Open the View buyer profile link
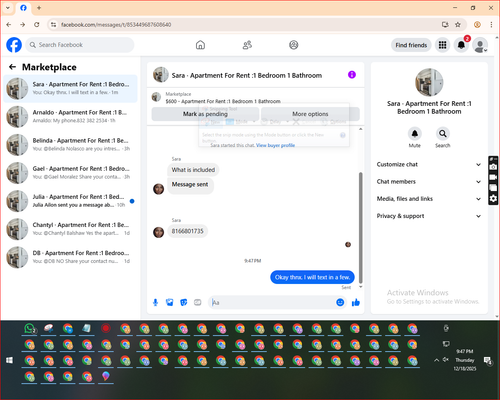500x400 pixels. (275, 145)
